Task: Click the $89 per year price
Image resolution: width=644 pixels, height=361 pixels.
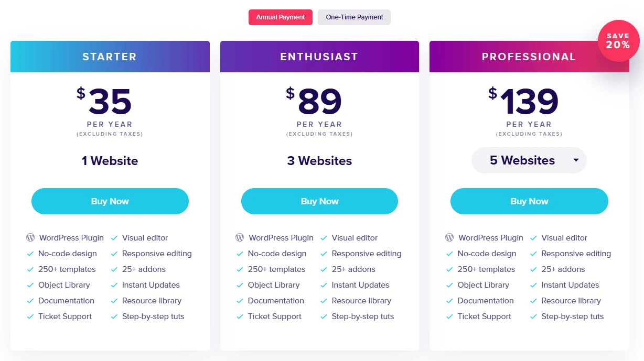Action: click(x=319, y=102)
